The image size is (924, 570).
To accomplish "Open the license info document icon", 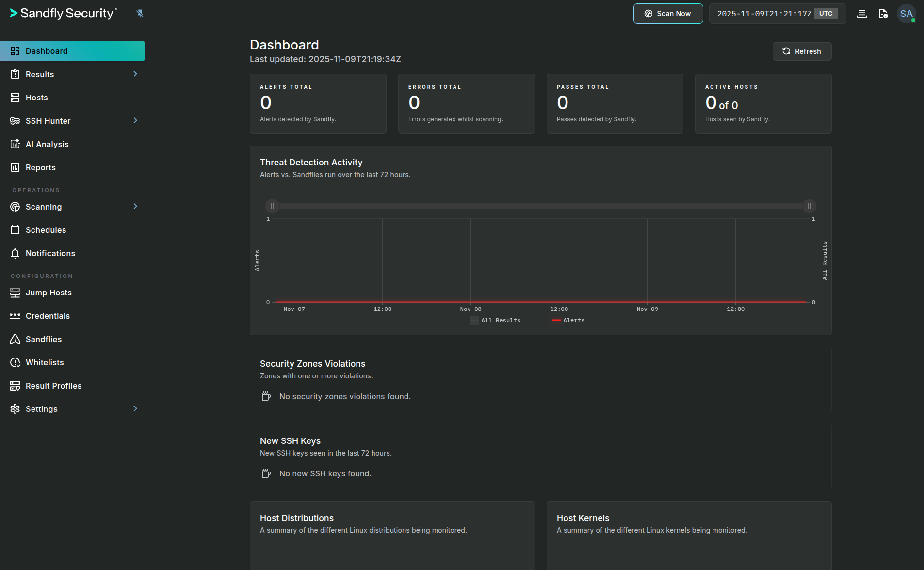I will coord(882,13).
